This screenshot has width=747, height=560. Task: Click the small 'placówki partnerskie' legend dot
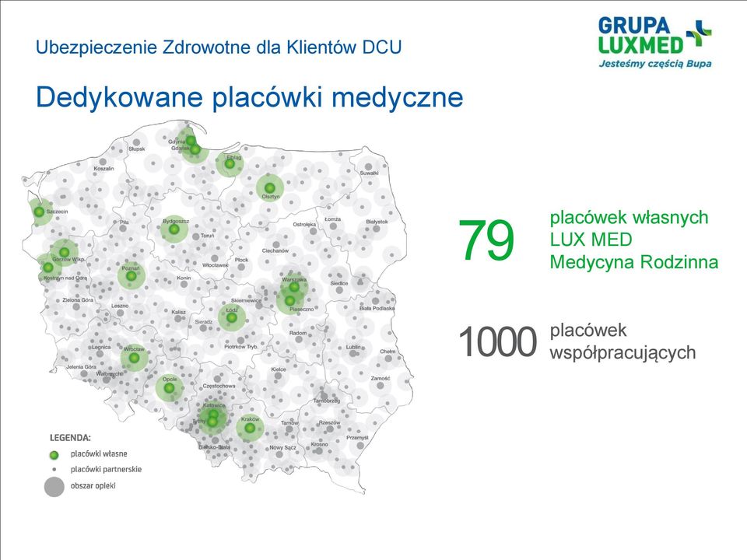pyautogui.click(x=54, y=470)
